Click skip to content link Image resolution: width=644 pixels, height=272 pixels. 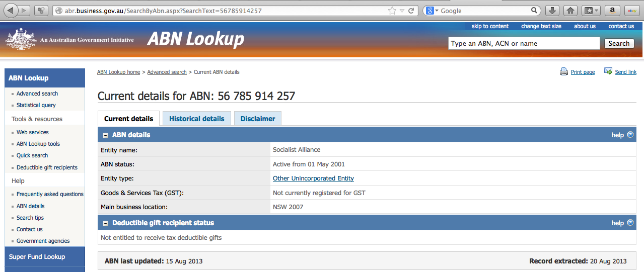490,26
